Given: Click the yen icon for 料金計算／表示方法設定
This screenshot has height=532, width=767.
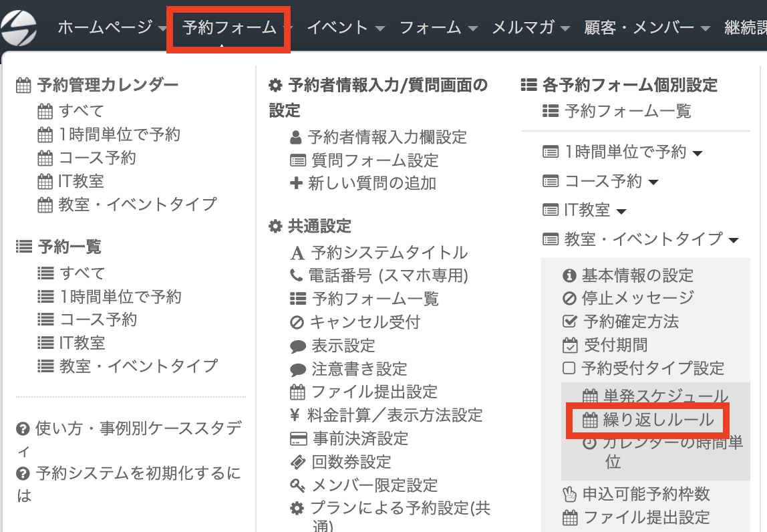Looking at the screenshot, I should point(295,416).
